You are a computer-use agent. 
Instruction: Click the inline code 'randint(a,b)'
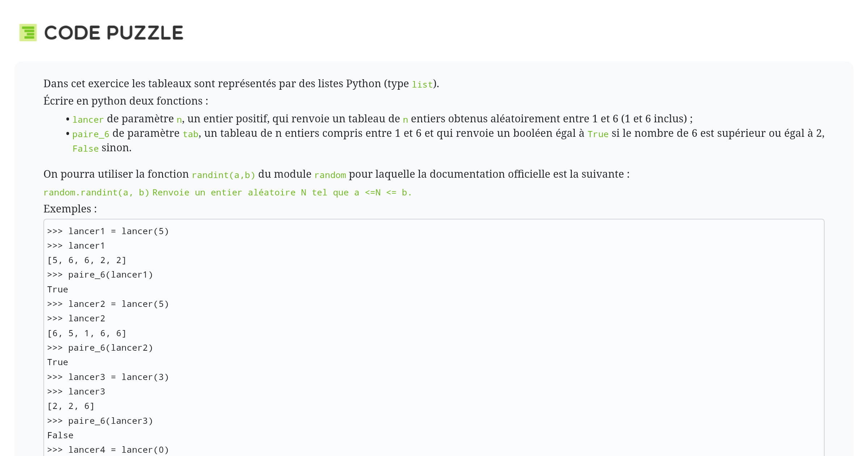coord(223,175)
